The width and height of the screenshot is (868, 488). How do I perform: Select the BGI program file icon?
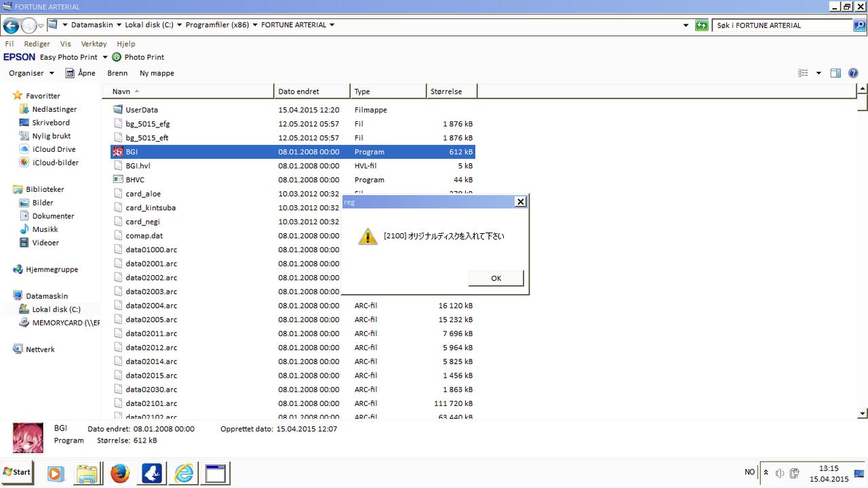pyautogui.click(x=118, y=152)
